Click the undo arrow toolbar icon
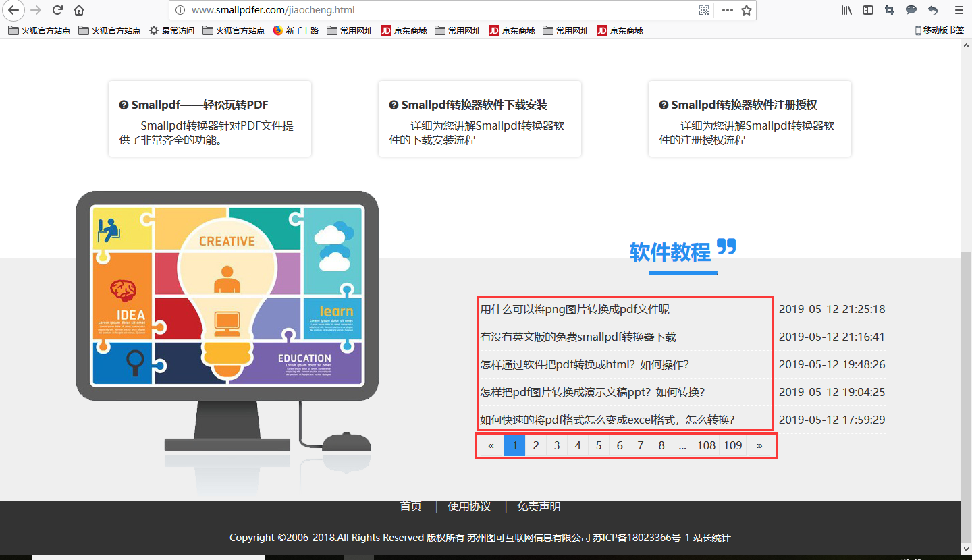Image resolution: width=972 pixels, height=560 pixels. point(933,10)
